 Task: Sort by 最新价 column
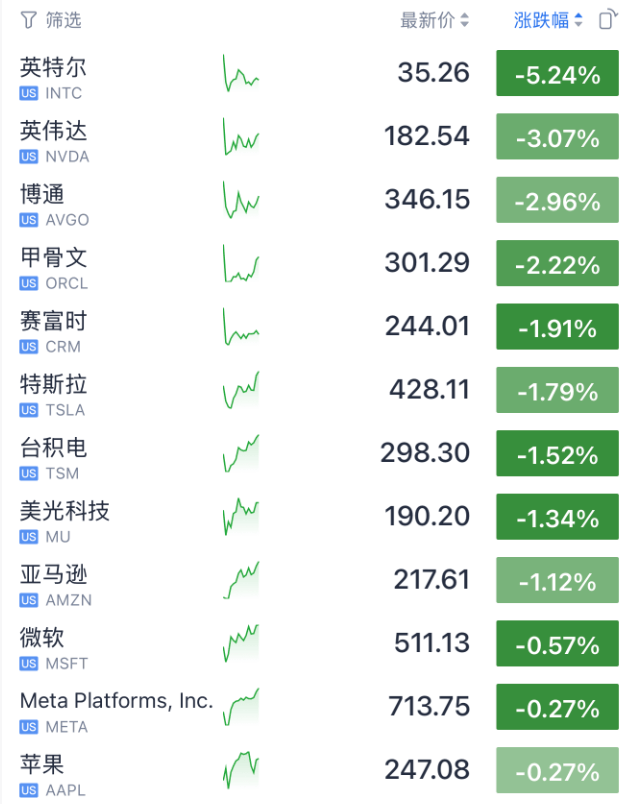[x=434, y=20]
